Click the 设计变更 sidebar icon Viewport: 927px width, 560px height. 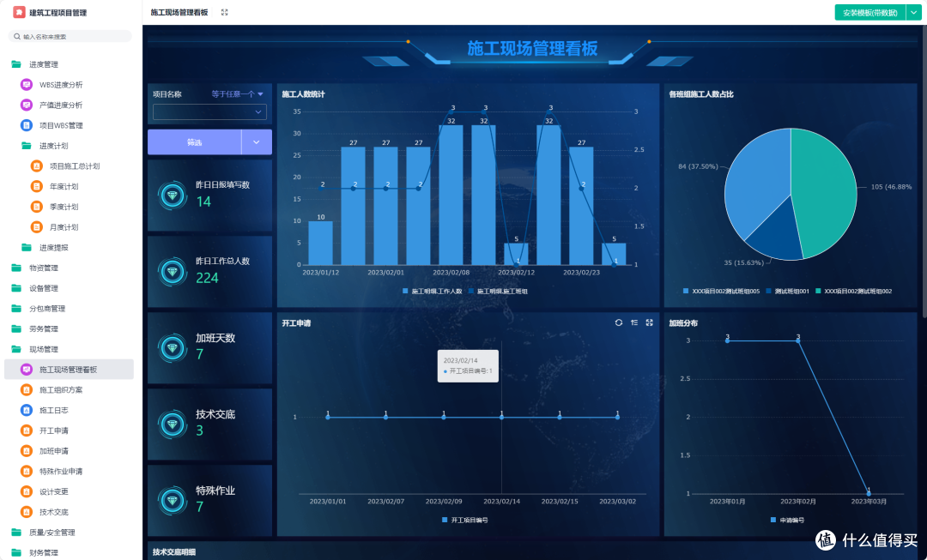click(x=27, y=491)
